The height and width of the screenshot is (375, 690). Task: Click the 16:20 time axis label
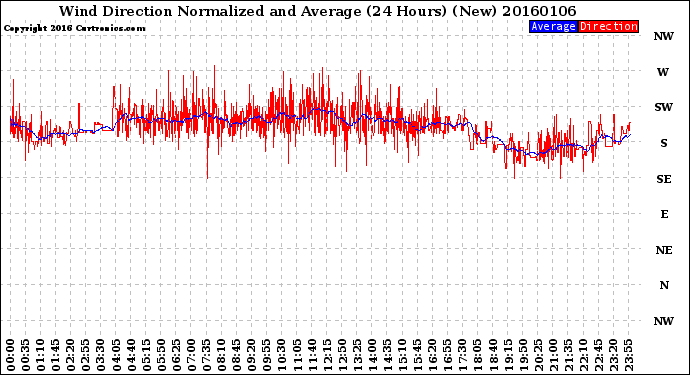coord(433,355)
